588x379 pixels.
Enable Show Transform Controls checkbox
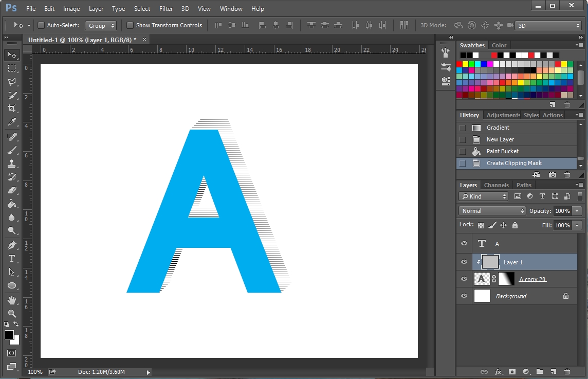pyautogui.click(x=130, y=25)
